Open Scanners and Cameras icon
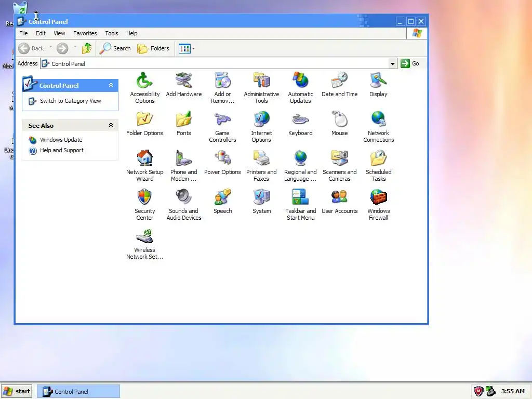This screenshot has width=532, height=399. click(x=339, y=166)
